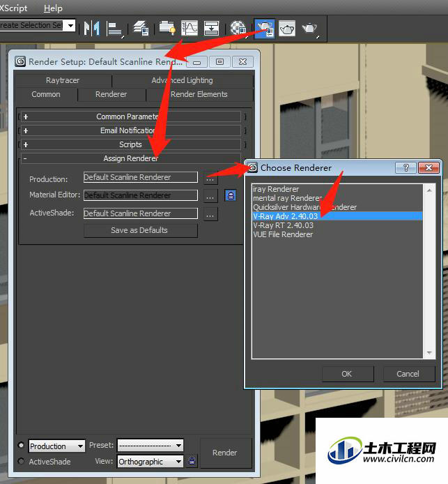448x484 pixels.
Task: Select V-Ray Adv 2.40.03 entry
Action: pyautogui.click(x=337, y=216)
